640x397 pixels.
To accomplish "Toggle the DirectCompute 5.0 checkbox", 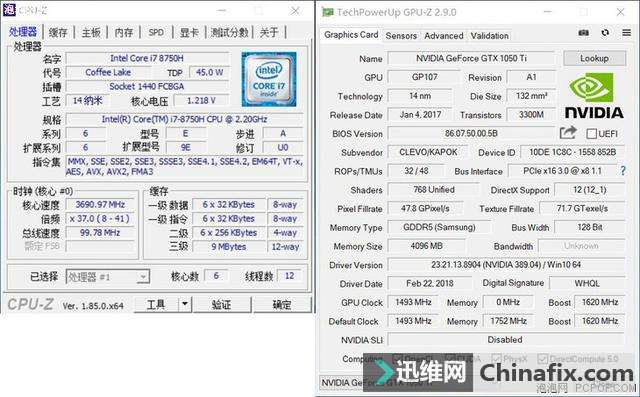I will click(542, 359).
